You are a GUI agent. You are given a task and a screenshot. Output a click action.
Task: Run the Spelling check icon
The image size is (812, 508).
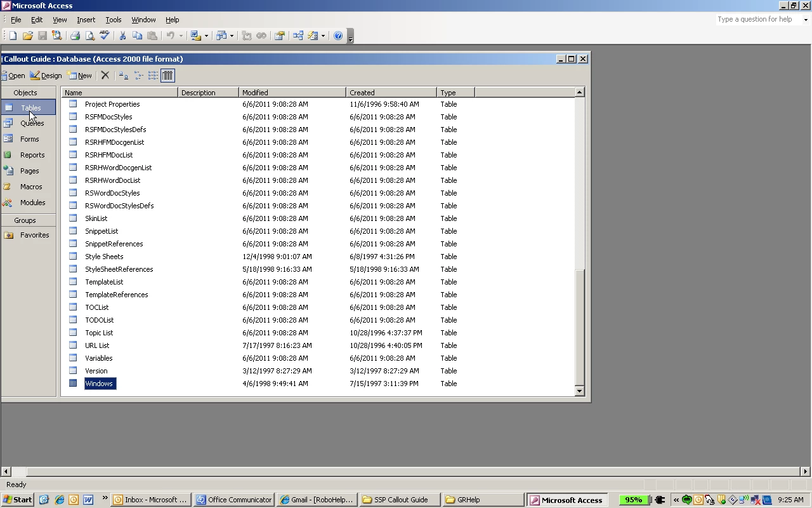[105, 36]
